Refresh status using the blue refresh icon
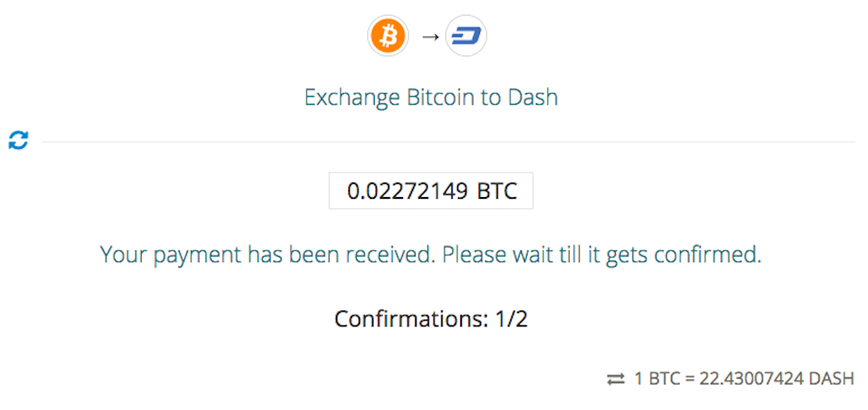Viewport: 868px width, 410px height. click(18, 141)
